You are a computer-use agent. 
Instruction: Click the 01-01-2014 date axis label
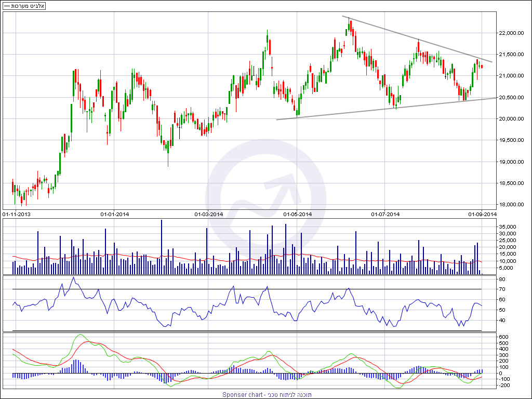pos(114,214)
